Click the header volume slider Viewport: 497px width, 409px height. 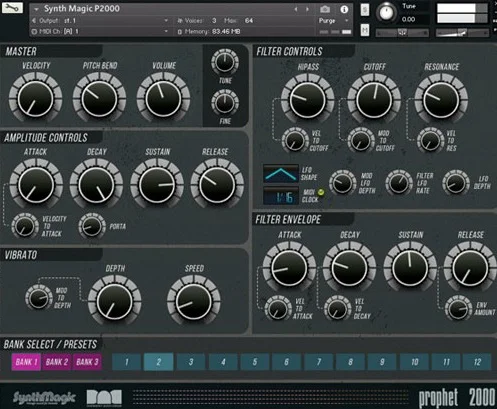pyautogui.click(x=462, y=33)
